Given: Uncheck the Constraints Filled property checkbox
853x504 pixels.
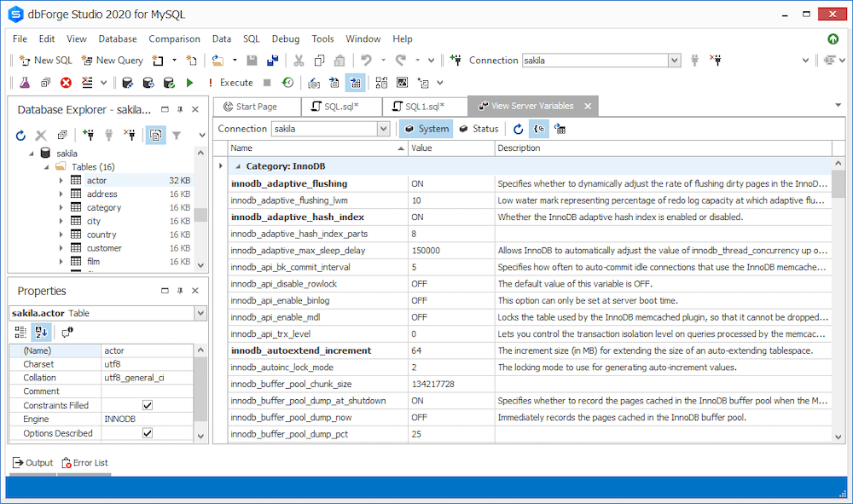Looking at the screenshot, I should coord(147,404).
